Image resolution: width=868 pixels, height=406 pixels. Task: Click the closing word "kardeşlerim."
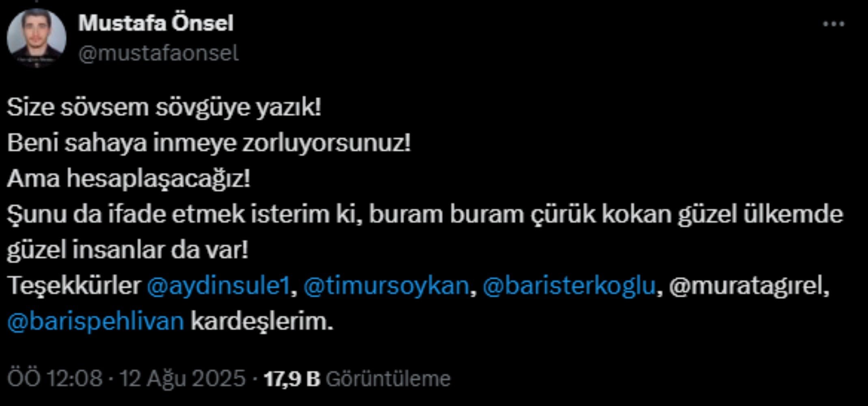tap(262, 322)
